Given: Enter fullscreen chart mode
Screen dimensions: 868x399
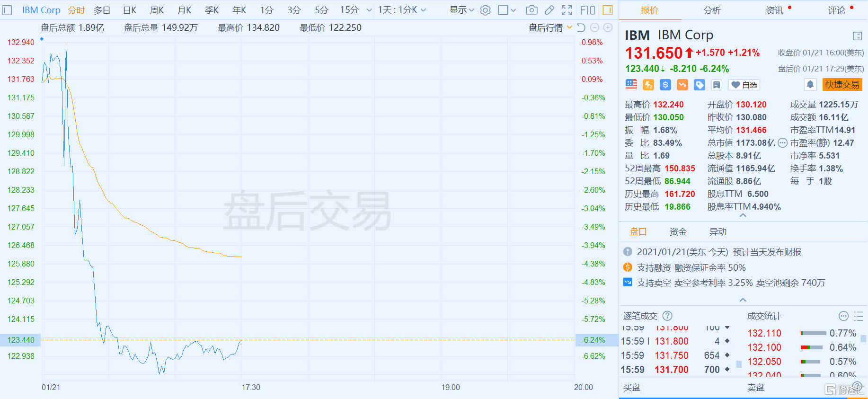Looking at the screenshot, I should coord(567,10).
